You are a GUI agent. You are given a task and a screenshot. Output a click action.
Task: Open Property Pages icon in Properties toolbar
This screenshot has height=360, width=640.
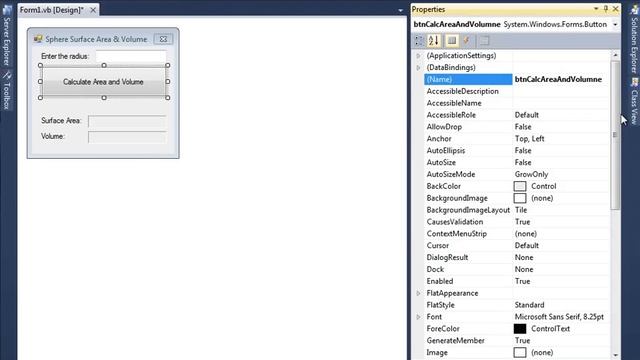coord(484,40)
